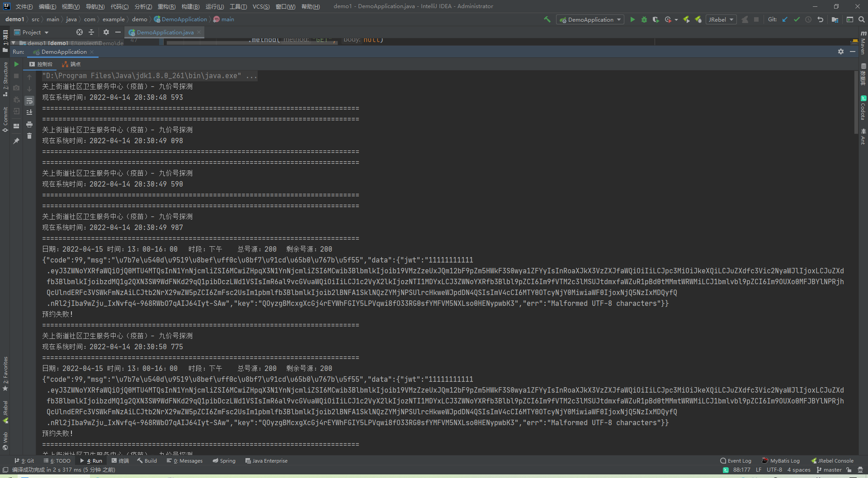The width and height of the screenshot is (868, 478).
Task: Open the Project Structure icon
Action: point(835,19)
